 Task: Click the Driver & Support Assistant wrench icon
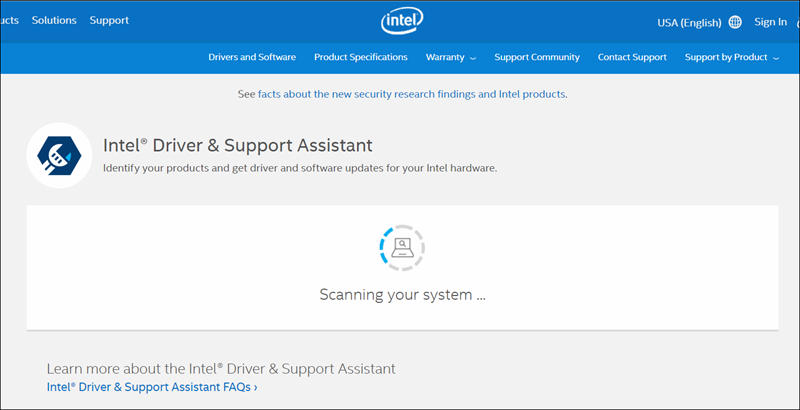click(x=59, y=155)
